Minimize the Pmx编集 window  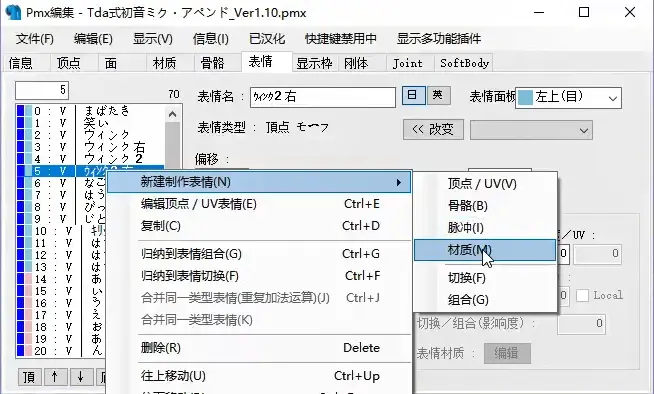point(539,13)
